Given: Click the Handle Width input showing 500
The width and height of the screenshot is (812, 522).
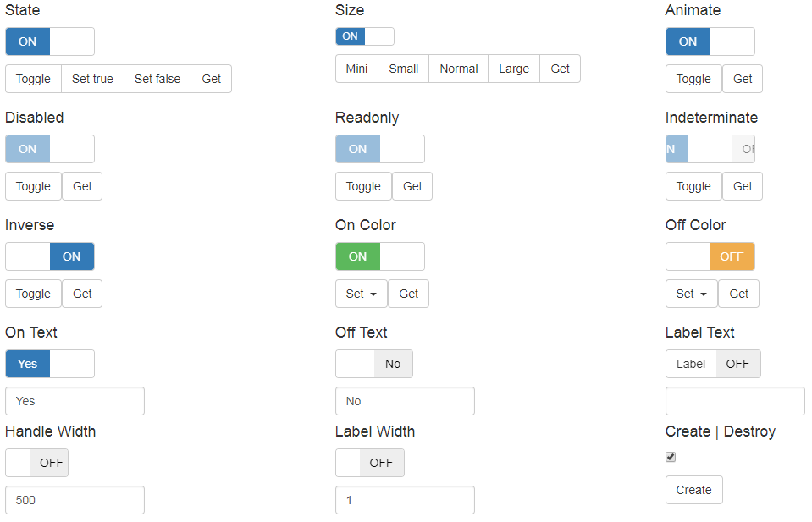Looking at the screenshot, I should click(75, 499).
